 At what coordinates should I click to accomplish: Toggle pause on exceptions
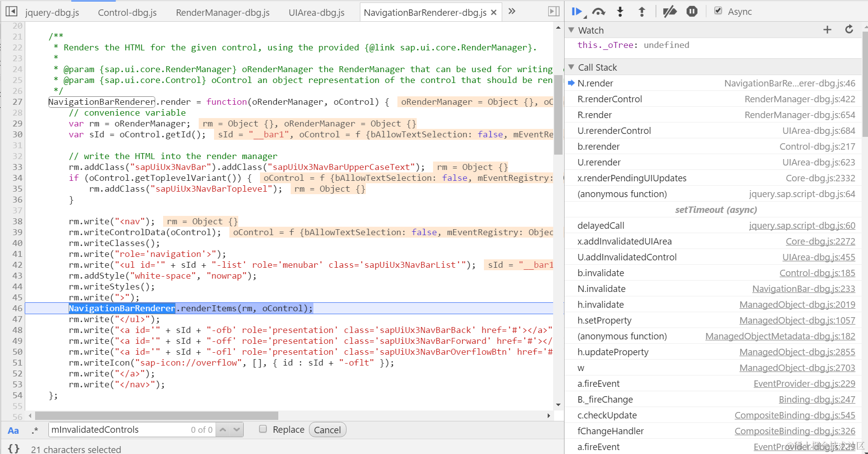coord(692,11)
